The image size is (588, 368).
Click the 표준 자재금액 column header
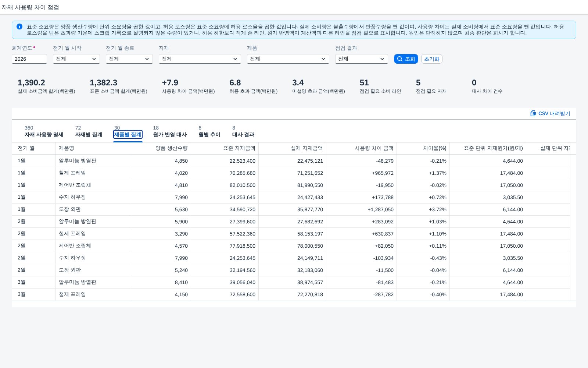point(225,148)
